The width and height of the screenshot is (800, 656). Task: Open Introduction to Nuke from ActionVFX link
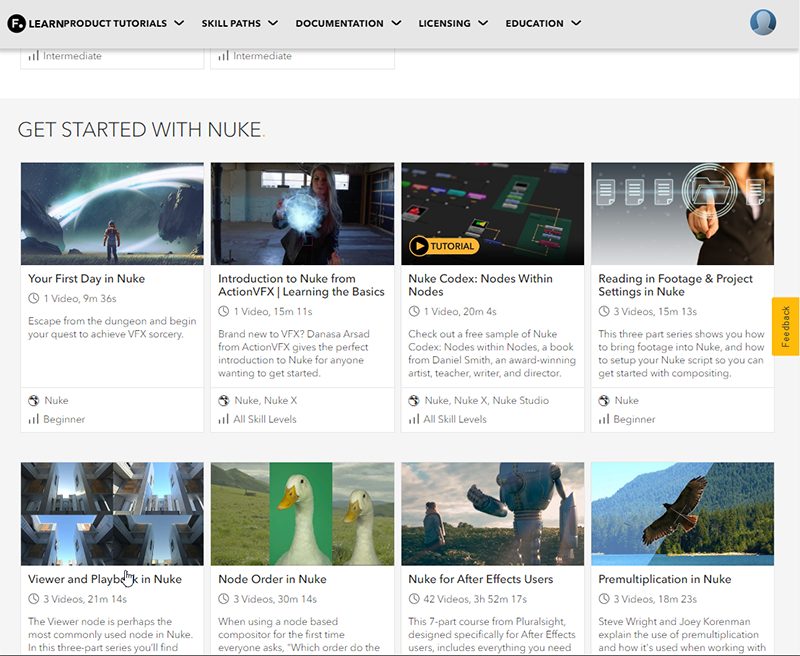301,285
